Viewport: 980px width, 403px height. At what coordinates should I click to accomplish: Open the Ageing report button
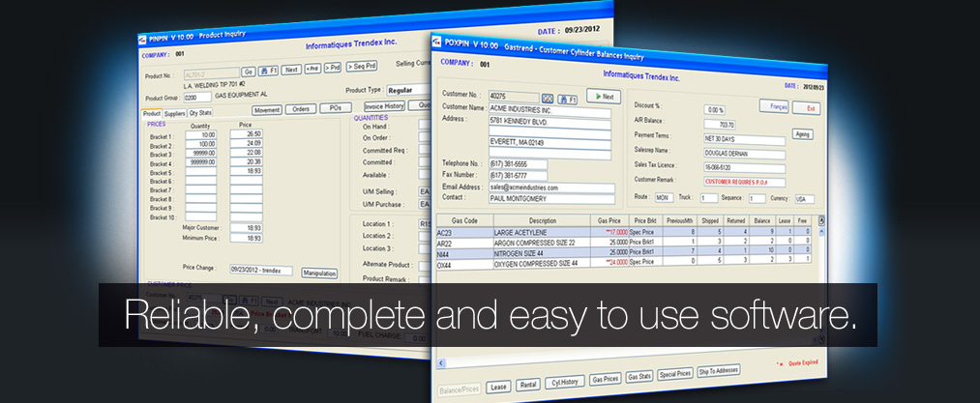click(x=803, y=134)
